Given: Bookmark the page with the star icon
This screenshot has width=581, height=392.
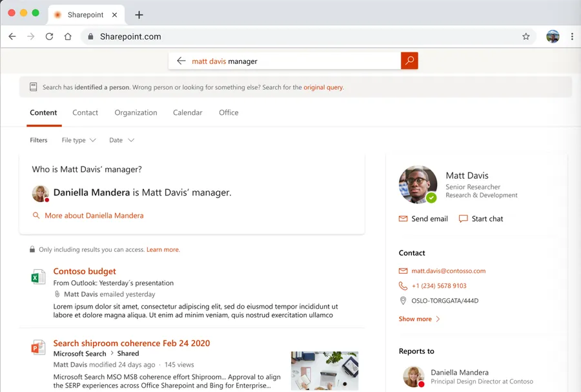Looking at the screenshot, I should click(x=525, y=36).
